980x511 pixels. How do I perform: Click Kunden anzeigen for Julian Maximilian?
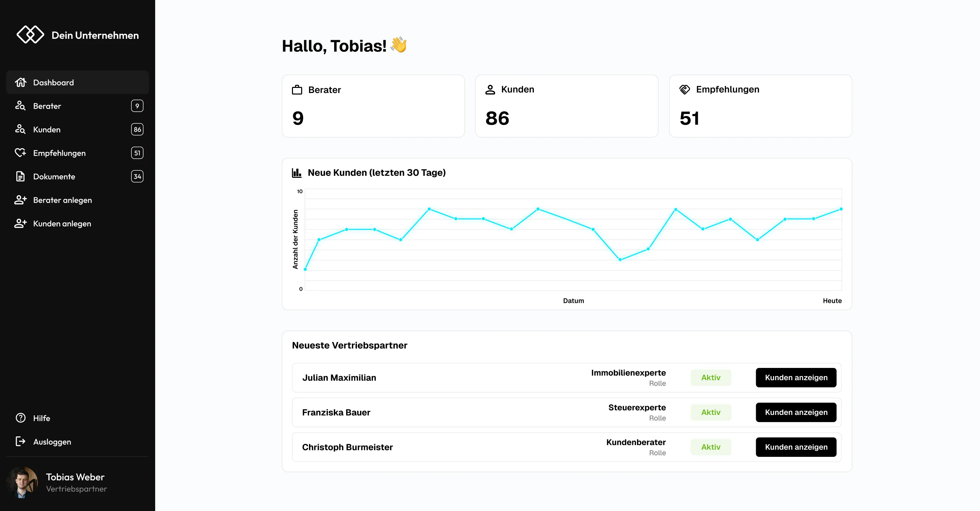point(796,377)
